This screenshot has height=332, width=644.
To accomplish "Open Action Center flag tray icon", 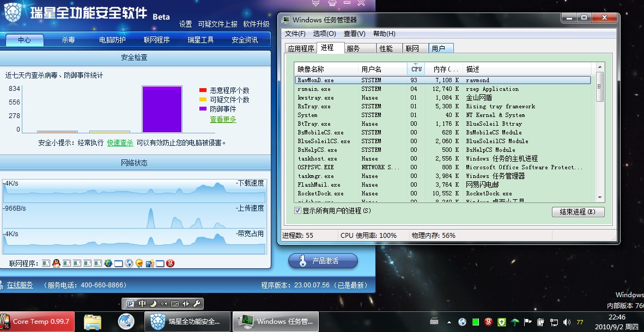I will tap(528, 322).
